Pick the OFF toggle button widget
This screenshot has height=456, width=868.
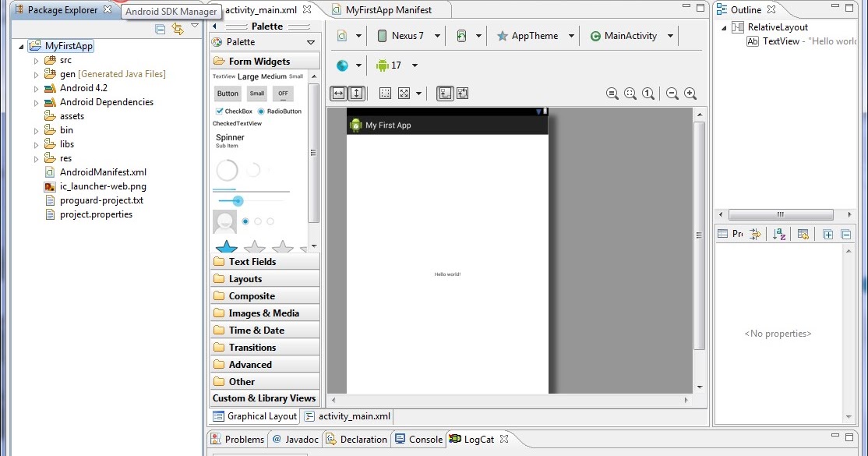[283, 94]
